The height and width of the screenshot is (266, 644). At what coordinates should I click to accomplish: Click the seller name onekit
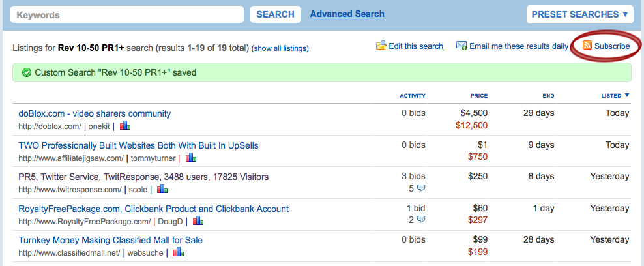[99, 126]
